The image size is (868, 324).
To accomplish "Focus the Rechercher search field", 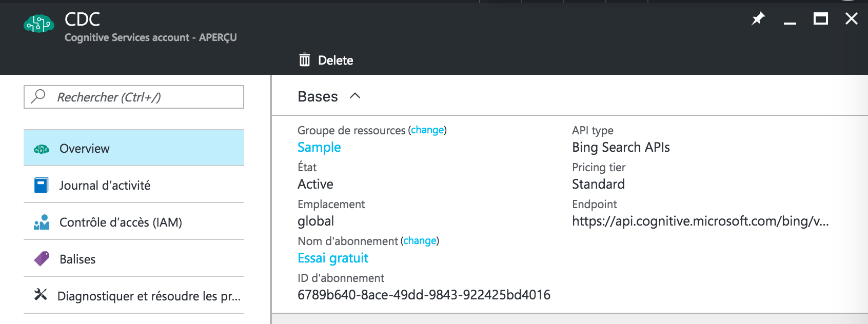I will (x=134, y=97).
